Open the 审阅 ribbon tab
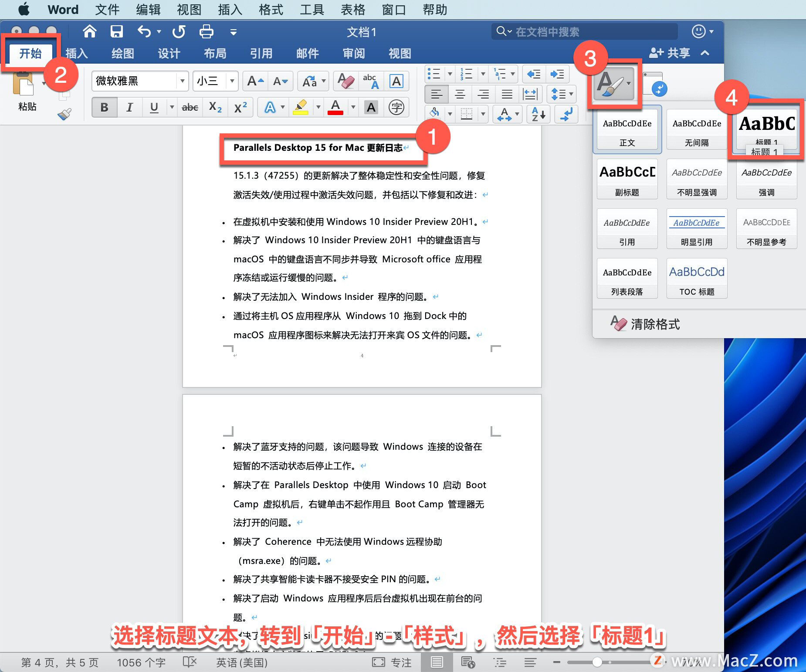Screen dimensions: 806x672 353,53
